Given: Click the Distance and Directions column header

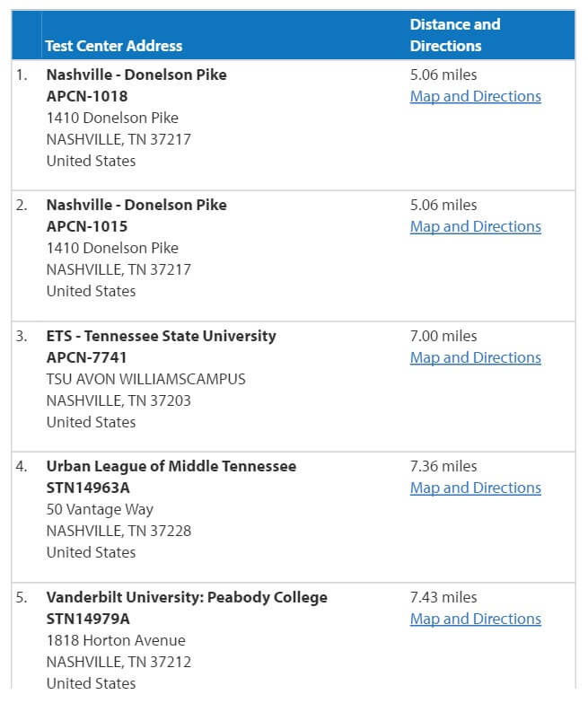Looking at the screenshot, I should 455,34.
